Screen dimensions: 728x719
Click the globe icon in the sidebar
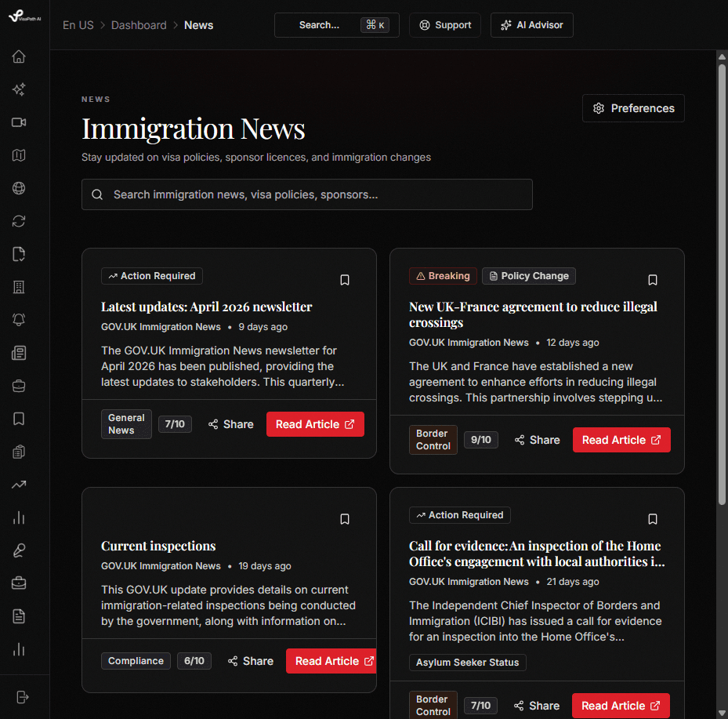[19, 188]
